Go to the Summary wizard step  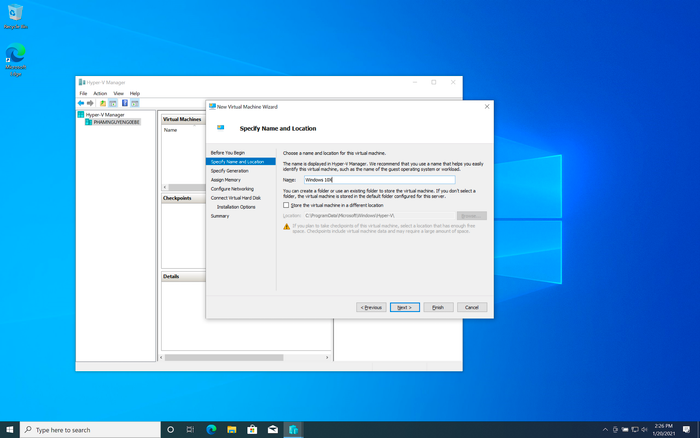click(220, 216)
